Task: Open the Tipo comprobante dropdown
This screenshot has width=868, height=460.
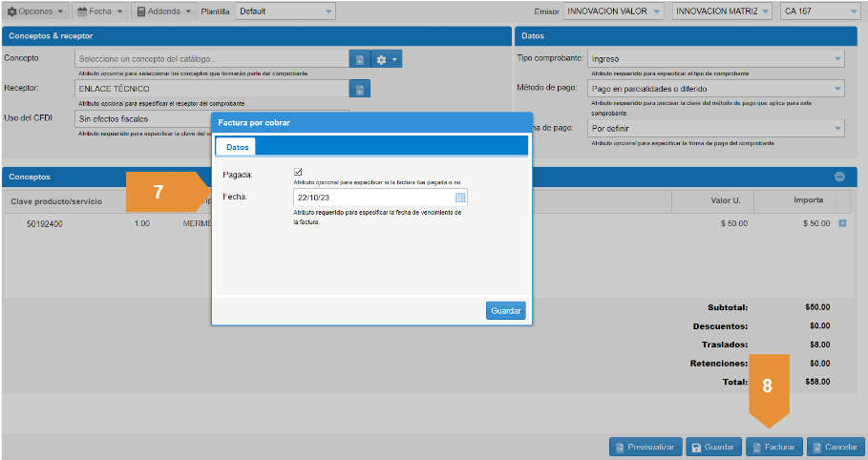Action: 716,59
